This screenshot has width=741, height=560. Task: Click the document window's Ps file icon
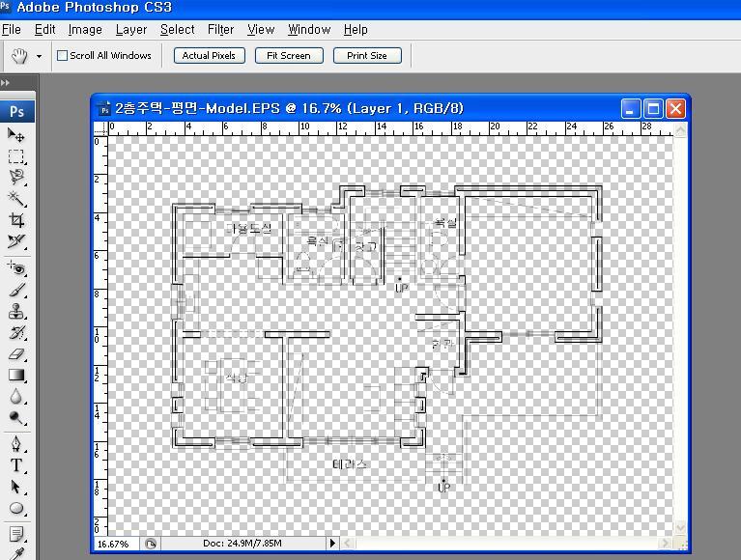[104, 108]
